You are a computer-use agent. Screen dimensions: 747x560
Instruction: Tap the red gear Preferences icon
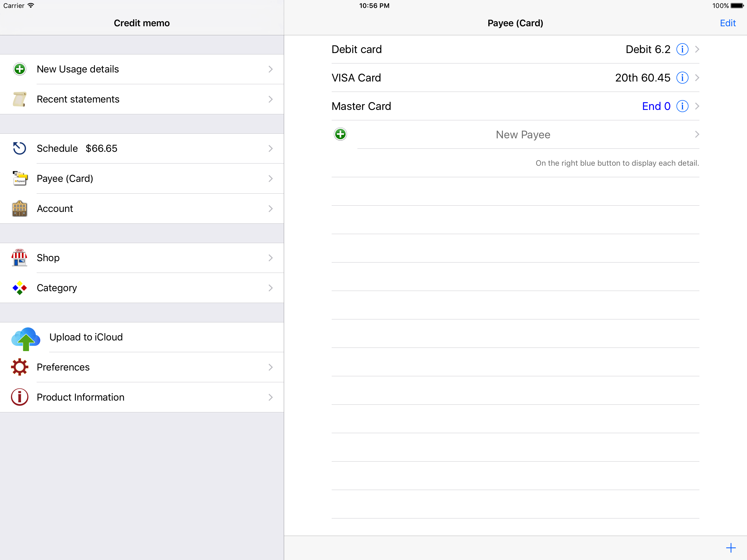(x=20, y=367)
